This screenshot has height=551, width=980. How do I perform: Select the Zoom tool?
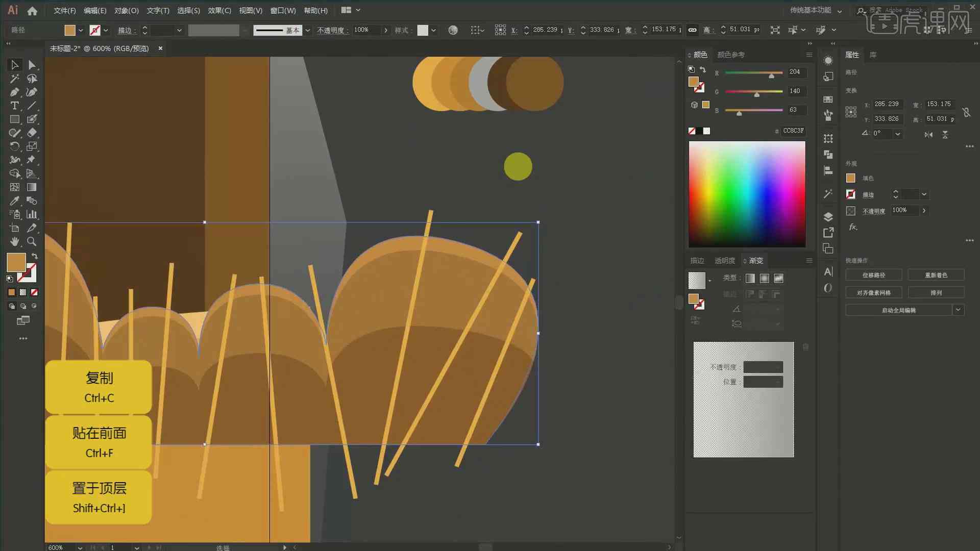point(31,241)
